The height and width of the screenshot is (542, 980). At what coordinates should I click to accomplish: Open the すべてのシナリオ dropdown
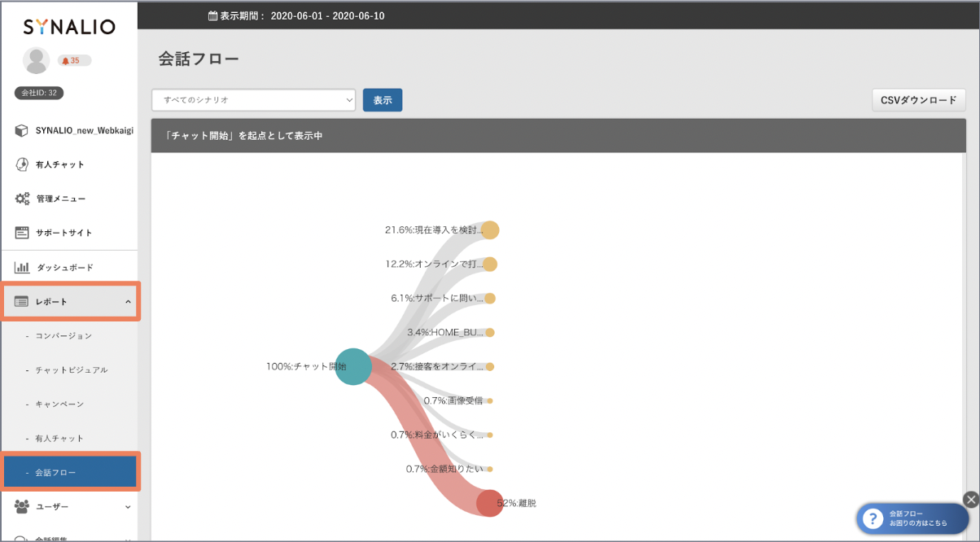point(254,99)
